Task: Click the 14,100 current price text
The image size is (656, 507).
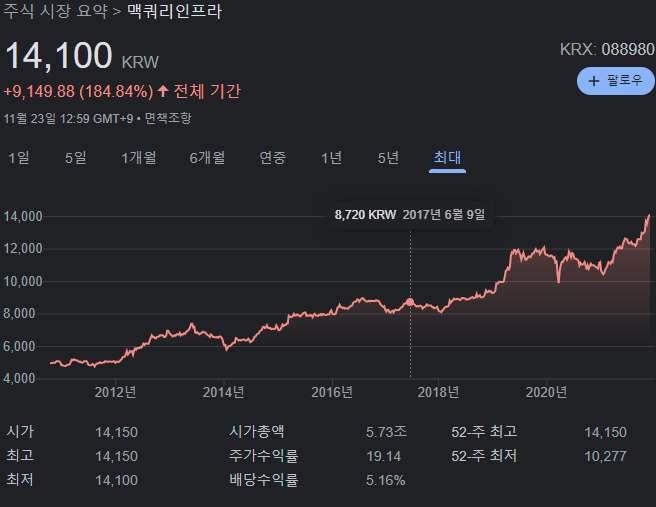Action: (59, 56)
